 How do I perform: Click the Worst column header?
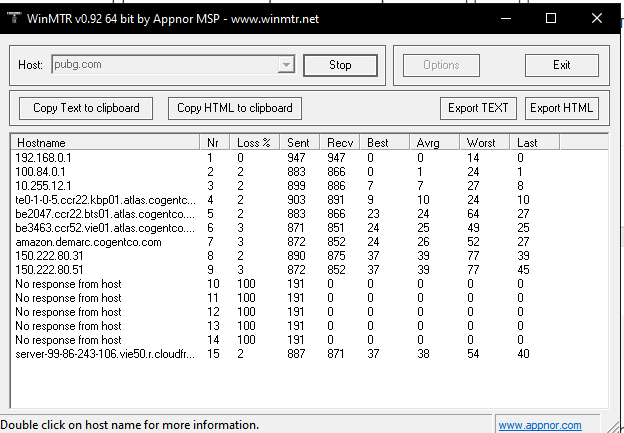(x=485, y=142)
